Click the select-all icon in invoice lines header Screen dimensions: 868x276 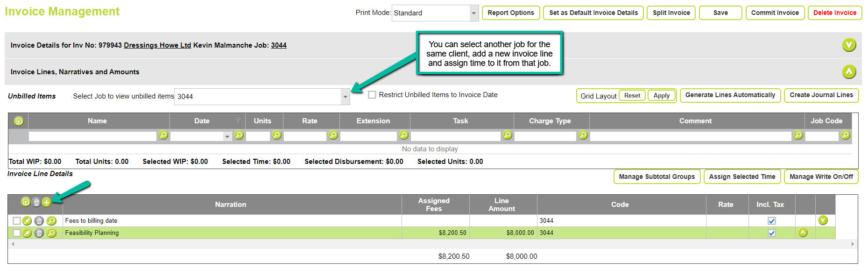tap(26, 202)
